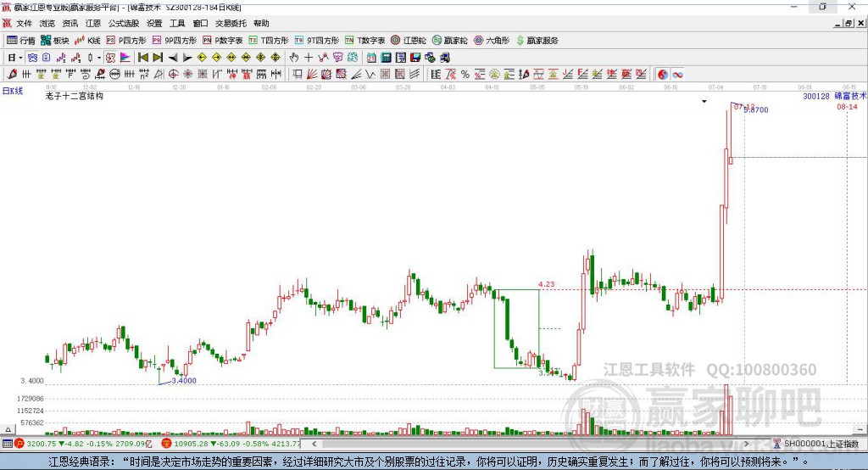Jump to last bar with green skip-right icon
The height and width of the screenshot is (470, 868).
pyautogui.click(x=158, y=58)
